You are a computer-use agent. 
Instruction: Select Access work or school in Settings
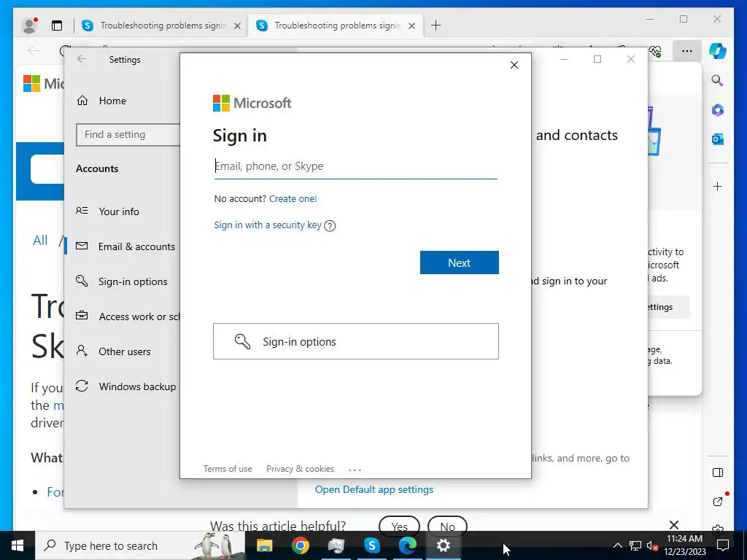(x=127, y=316)
